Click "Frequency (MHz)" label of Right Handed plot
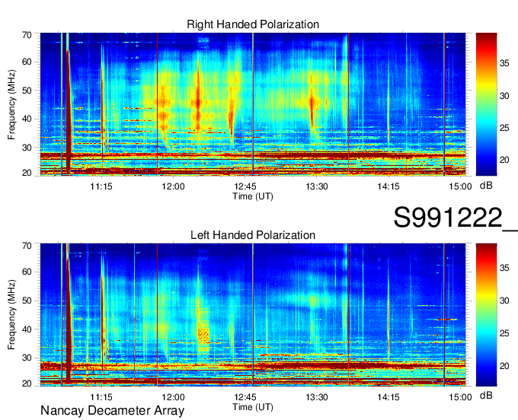Image resolution: width=518 pixels, height=420 pixels. click(x=11, y=104)
